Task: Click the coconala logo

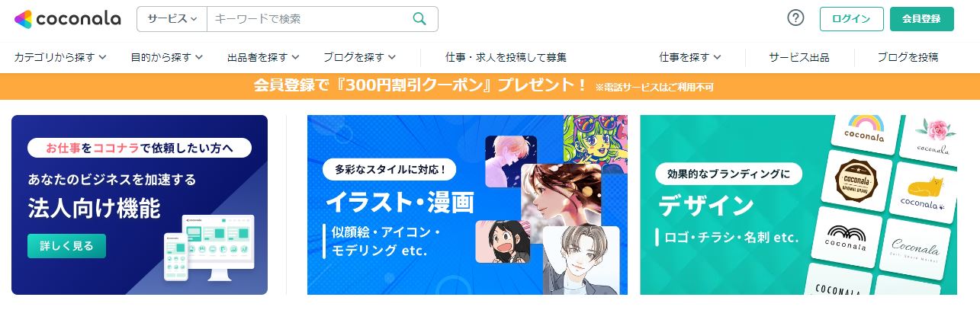Action: tap(67, 19)
